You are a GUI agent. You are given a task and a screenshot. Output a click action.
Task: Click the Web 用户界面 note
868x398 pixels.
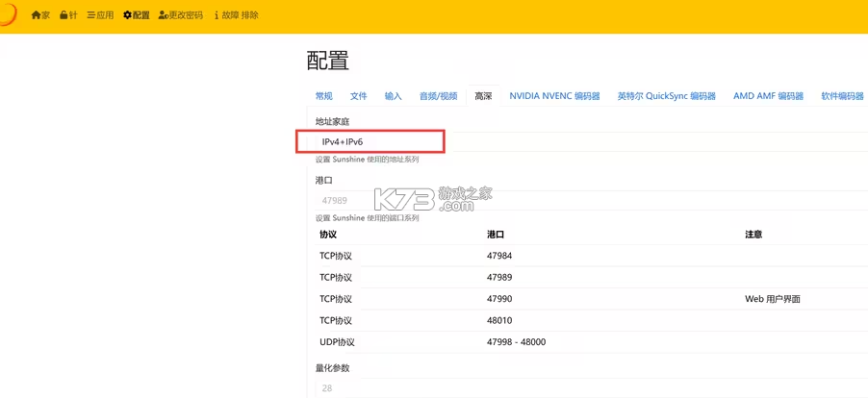click(773, 299)
